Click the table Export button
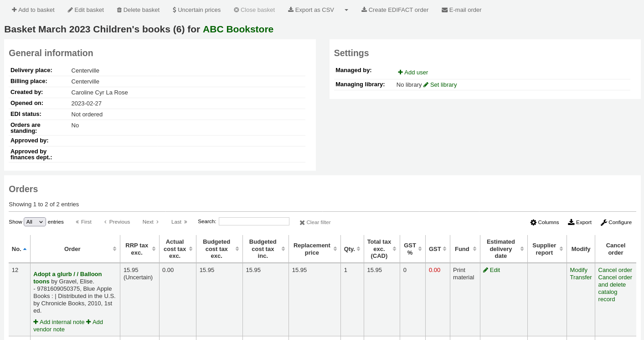 click(x=579, y=222)
